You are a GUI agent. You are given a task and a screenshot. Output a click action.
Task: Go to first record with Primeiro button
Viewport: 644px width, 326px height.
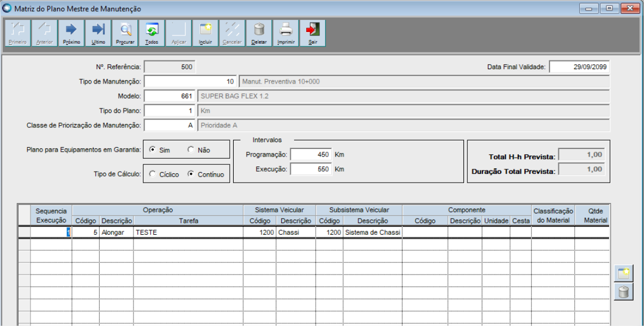[18, 33]
